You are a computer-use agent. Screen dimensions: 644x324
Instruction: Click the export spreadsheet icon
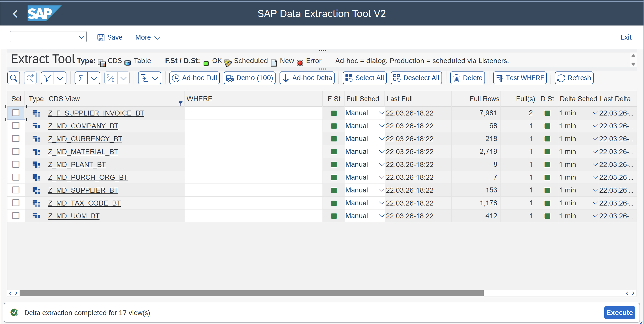click(144, 78)
